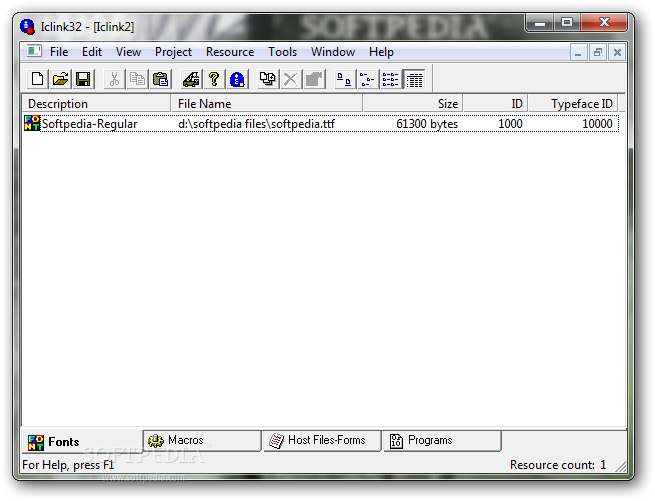Switch to large icons view
The height and width of the screenshot is (501, 655).
pos(345,79)
